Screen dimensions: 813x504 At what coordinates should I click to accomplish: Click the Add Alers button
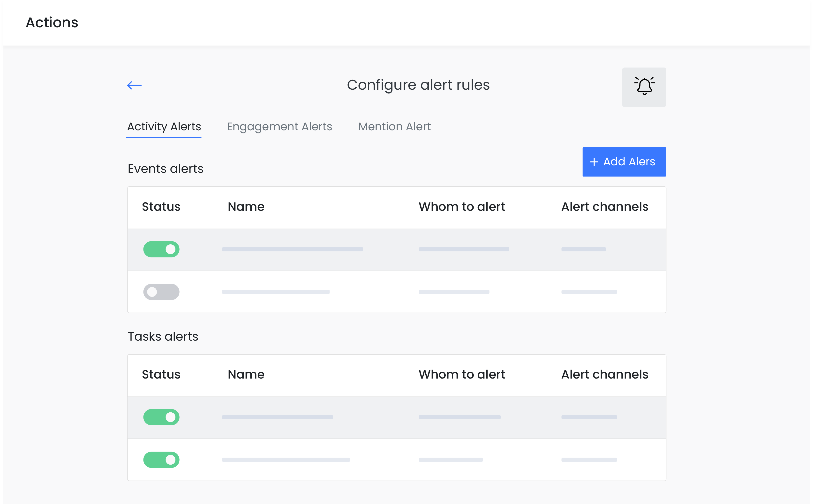click(624, 162)
